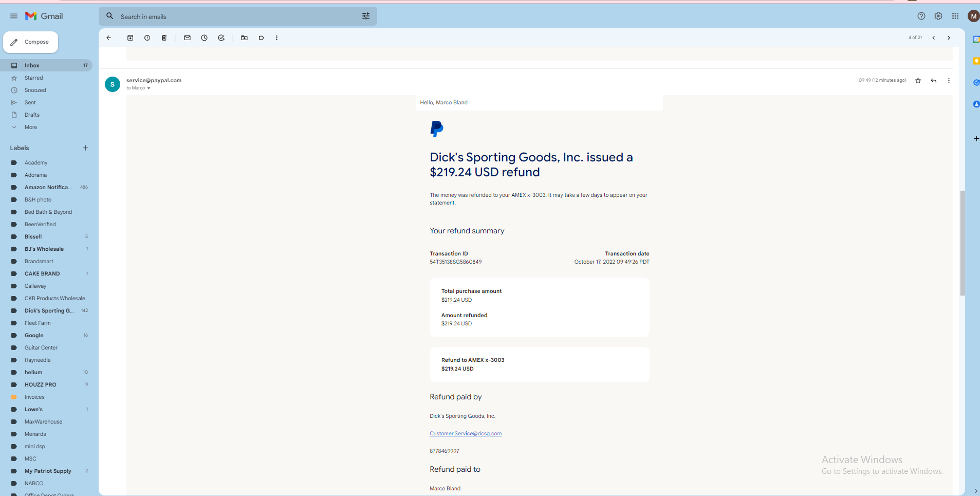This screenshot has height=496, width=980.
Task: Delete this email with the trash icon
Action: [x=164, y=38]
